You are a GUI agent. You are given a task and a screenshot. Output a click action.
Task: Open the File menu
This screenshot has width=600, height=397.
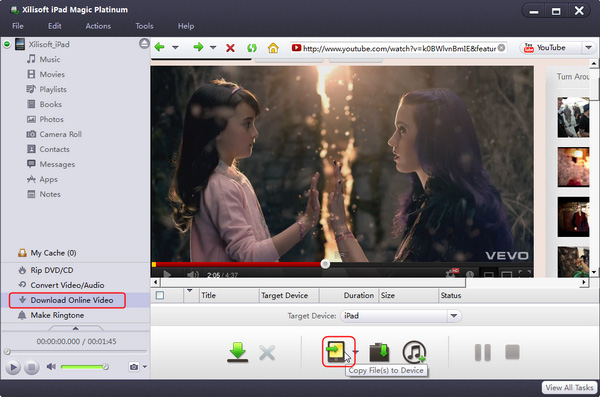coord(18,26)
